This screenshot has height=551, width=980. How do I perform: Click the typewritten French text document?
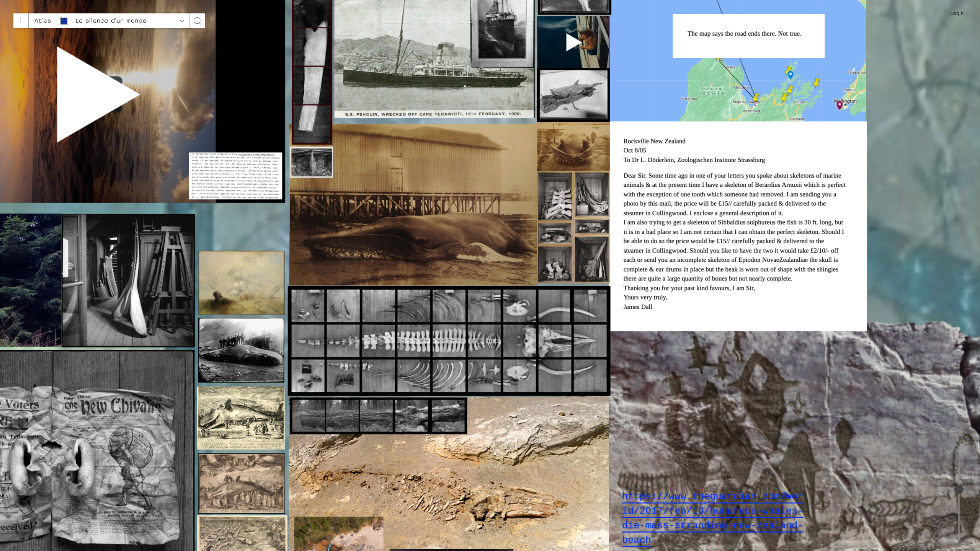point(235,176)
